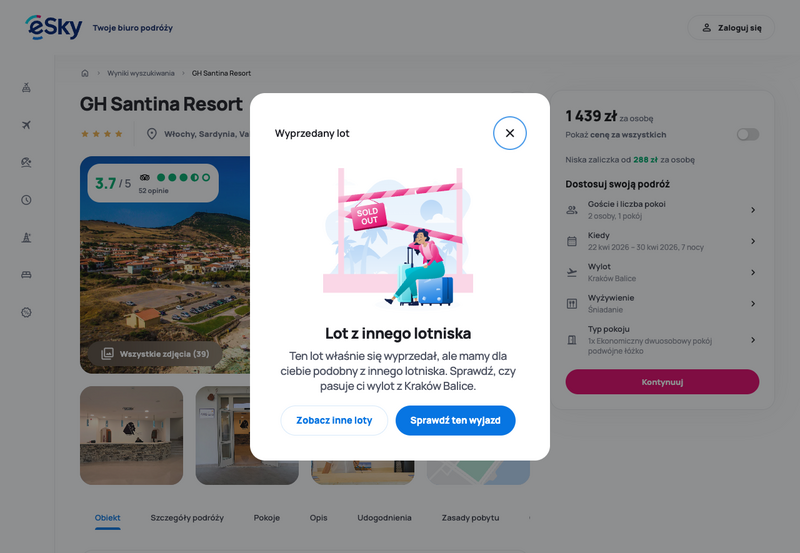
Task: Open flights section via airplane sidebar icon
Action: (x=27, y=125)
